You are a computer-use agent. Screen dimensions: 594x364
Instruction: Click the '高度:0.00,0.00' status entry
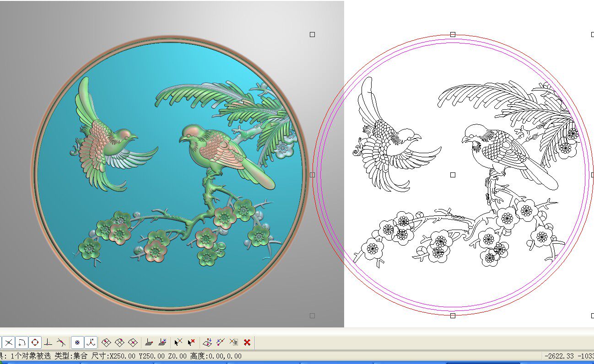pos(216,356)
